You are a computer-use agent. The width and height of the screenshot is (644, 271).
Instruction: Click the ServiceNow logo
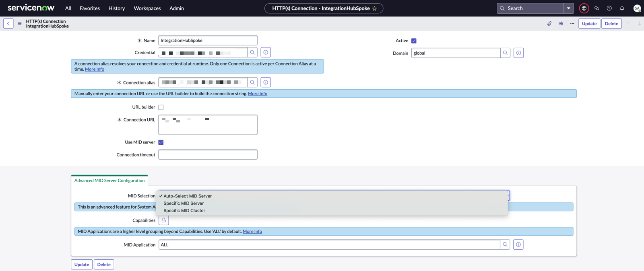(31, 8)
